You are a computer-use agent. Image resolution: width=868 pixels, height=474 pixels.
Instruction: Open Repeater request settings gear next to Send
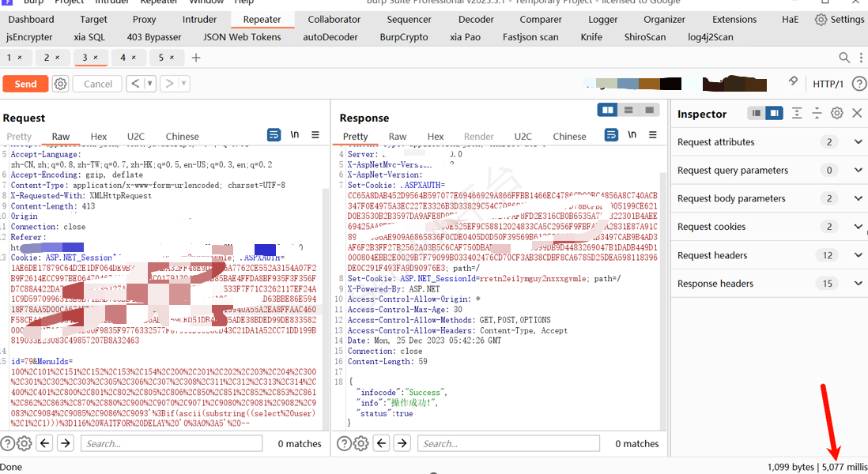[x=60, y=84]
